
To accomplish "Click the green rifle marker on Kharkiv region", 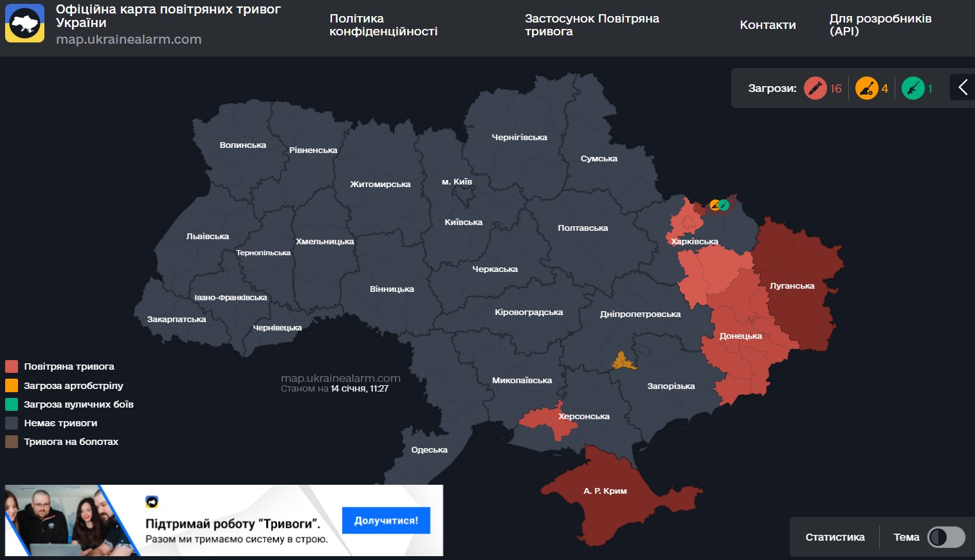I will click(724, 205).
